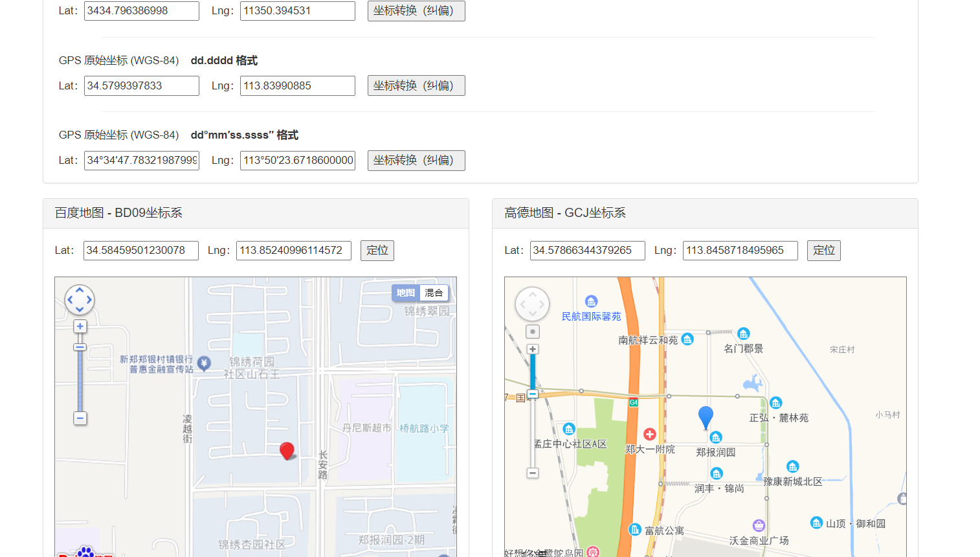
Task: Click the building icon above 豫康新城北区
Action: (793, 466)
